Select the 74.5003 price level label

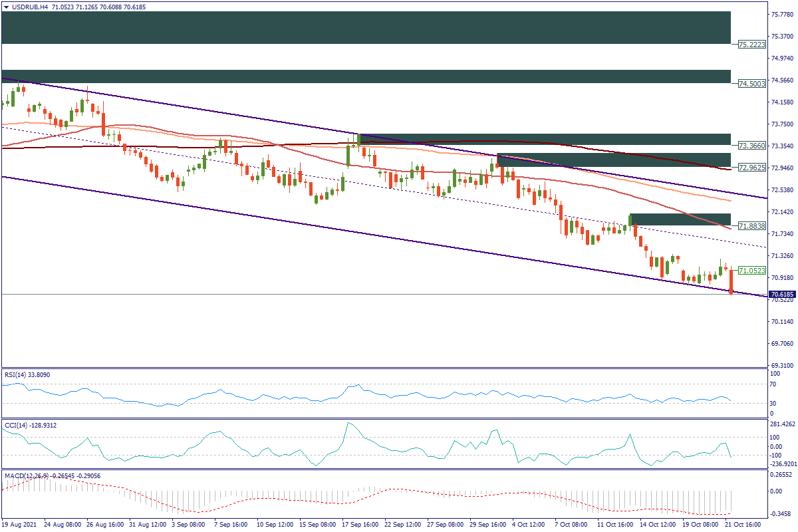click(751, 84)
